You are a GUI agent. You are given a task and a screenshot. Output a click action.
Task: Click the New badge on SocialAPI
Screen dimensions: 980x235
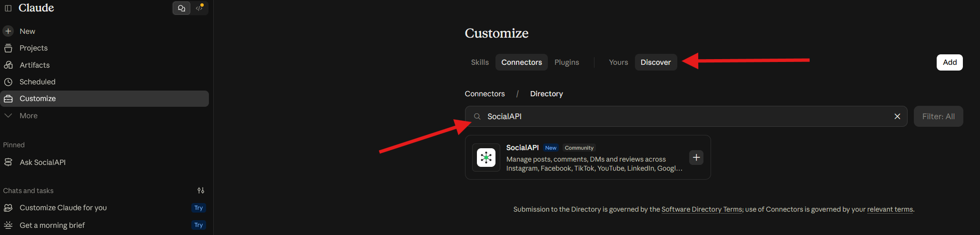coord(551,148)
